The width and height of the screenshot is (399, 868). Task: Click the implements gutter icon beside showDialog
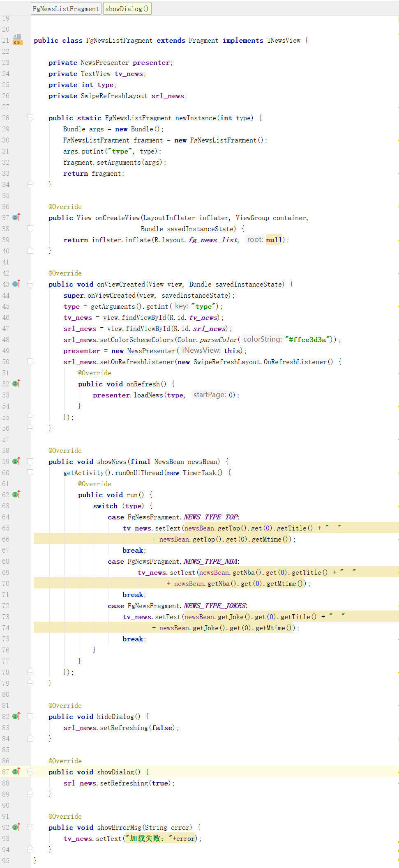[x=16, y=772]
